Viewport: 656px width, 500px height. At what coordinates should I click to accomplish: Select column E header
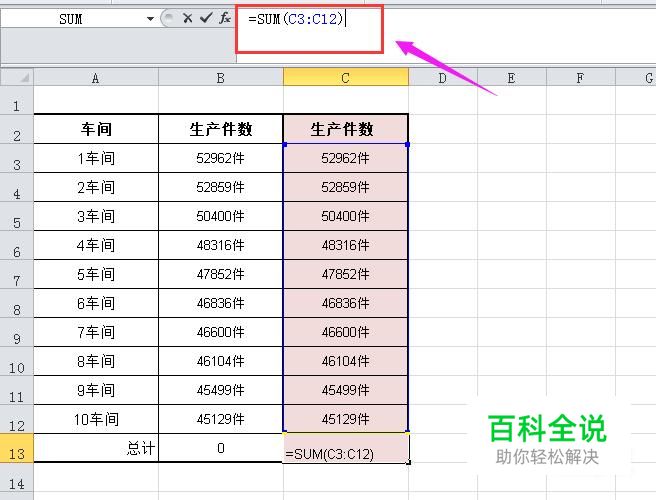coord(512,78)
